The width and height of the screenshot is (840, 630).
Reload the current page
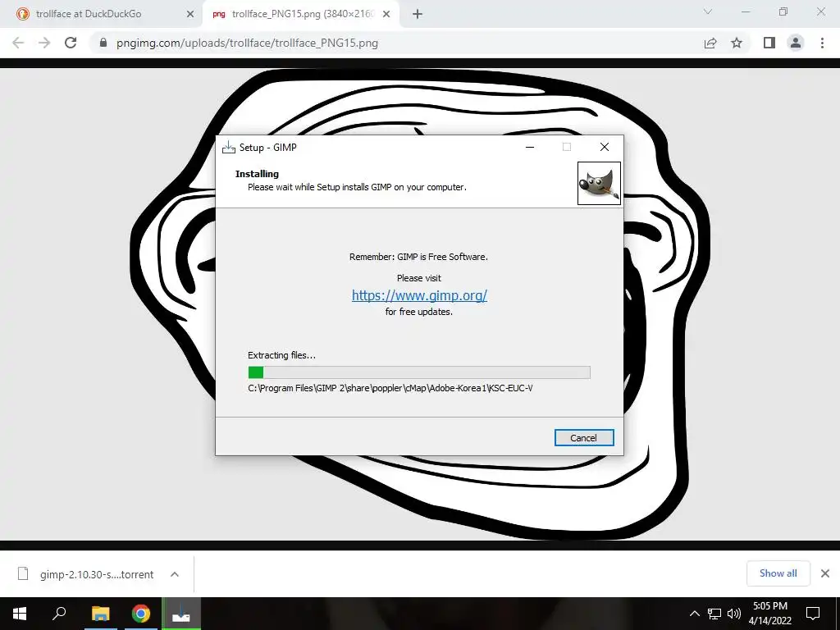pos(71,43)
